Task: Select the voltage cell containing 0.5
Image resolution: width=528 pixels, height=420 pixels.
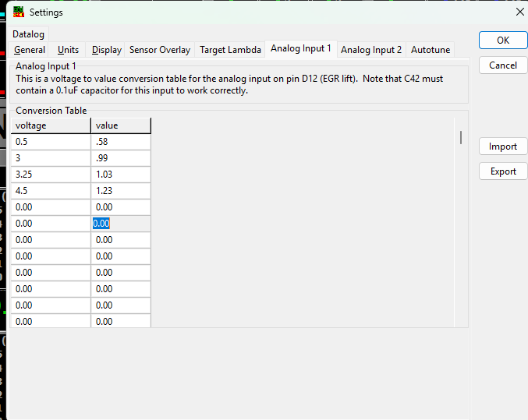Action: (51, 142)
